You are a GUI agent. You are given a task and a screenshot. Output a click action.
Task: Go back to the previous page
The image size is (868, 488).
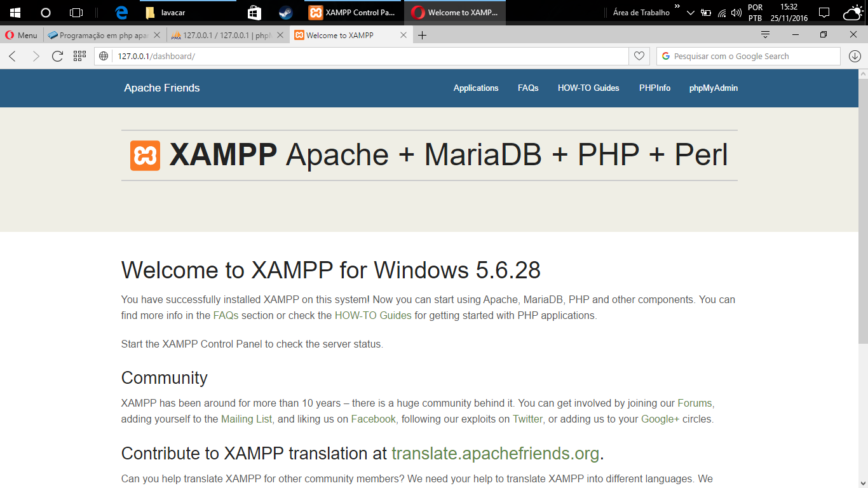(x=13, y=56)
